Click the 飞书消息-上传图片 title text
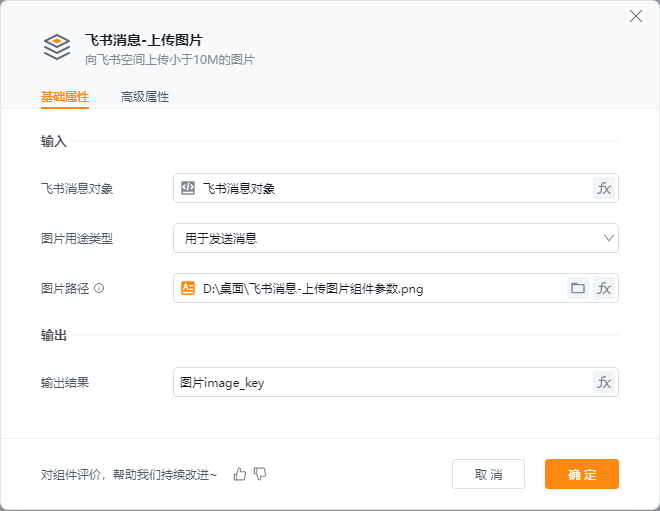660x511 pixels. point(144,40)
